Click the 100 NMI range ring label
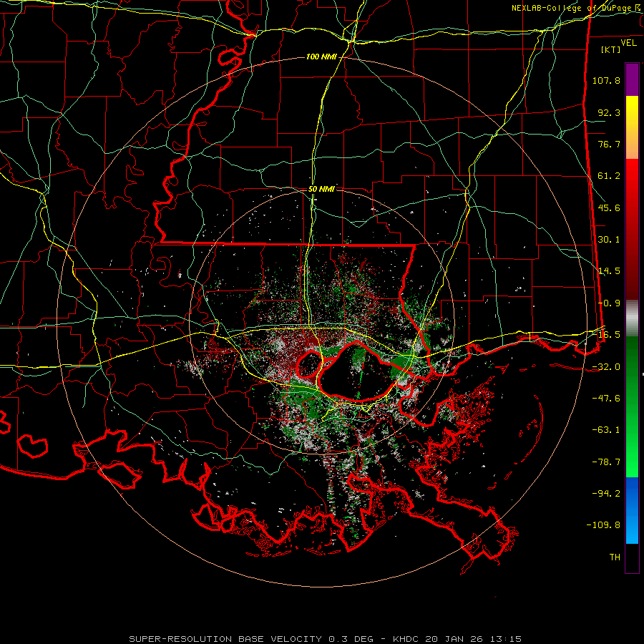This screenshot has width=644, height=644. (321, 57)
